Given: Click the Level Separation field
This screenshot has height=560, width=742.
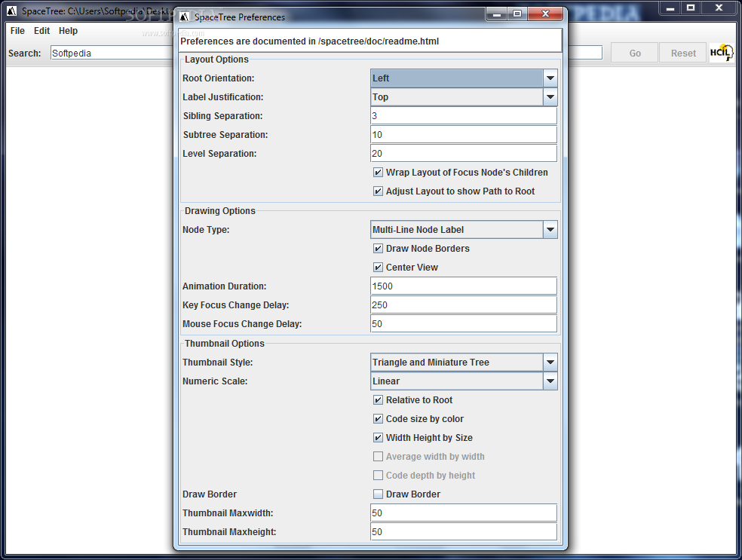Looking at the screenshot, I should tap(464, 154).
